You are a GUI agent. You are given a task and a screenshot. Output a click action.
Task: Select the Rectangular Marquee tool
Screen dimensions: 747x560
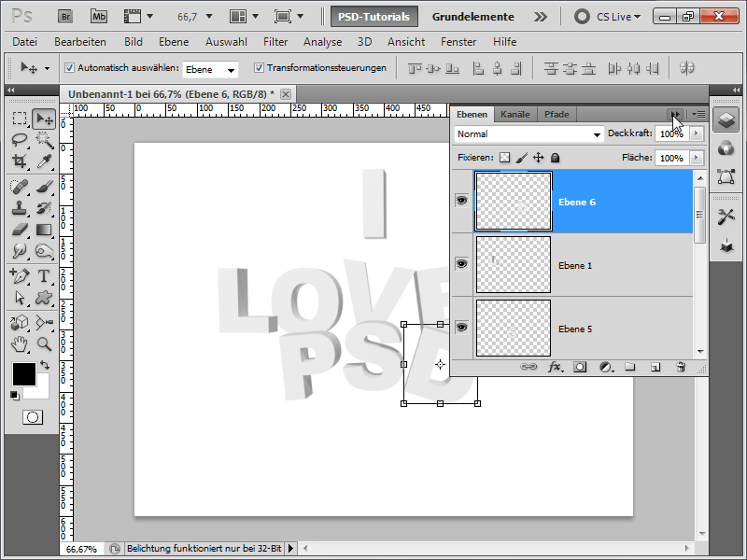[20, 119]
